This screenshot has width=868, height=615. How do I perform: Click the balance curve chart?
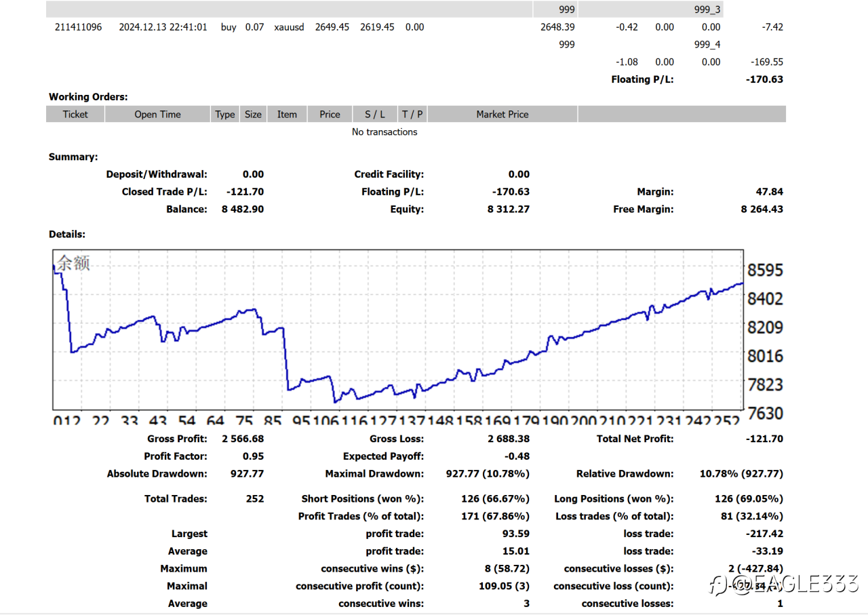point(398,330)
